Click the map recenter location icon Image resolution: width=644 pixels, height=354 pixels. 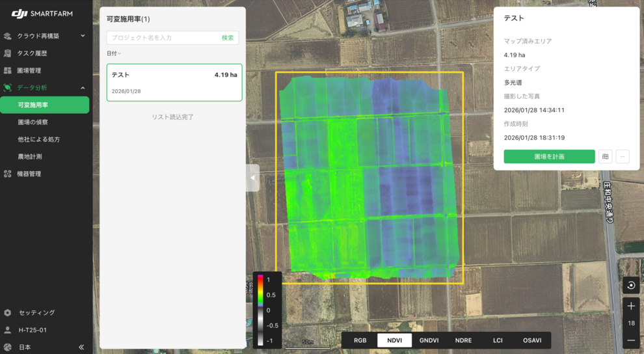coord(631,285)
